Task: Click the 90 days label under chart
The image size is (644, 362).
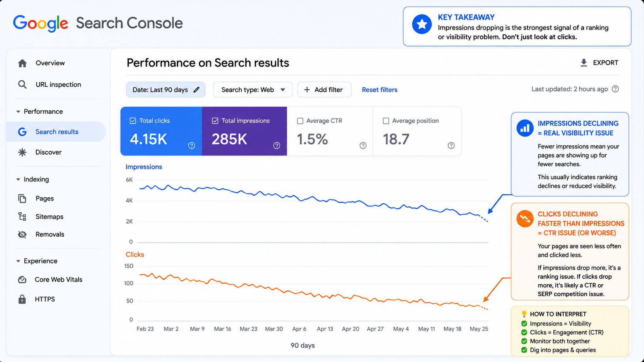Action: click(303, 345)
